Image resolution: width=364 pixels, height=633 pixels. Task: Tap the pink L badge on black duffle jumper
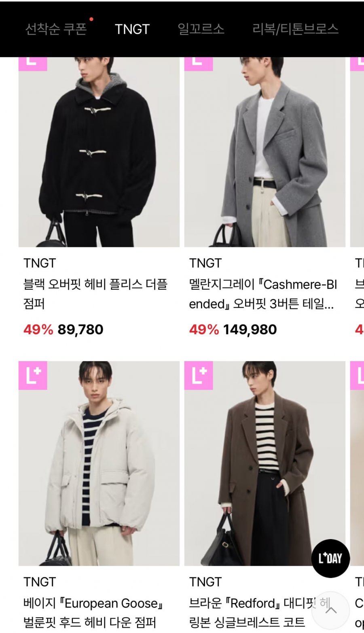pyautogui.click(x=33, y=64)
